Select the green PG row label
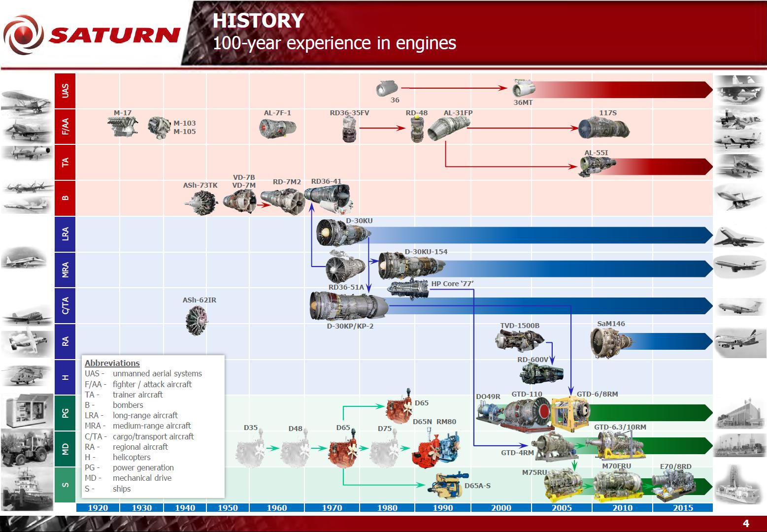Viewport: 767px width, 532px height. 65,413
